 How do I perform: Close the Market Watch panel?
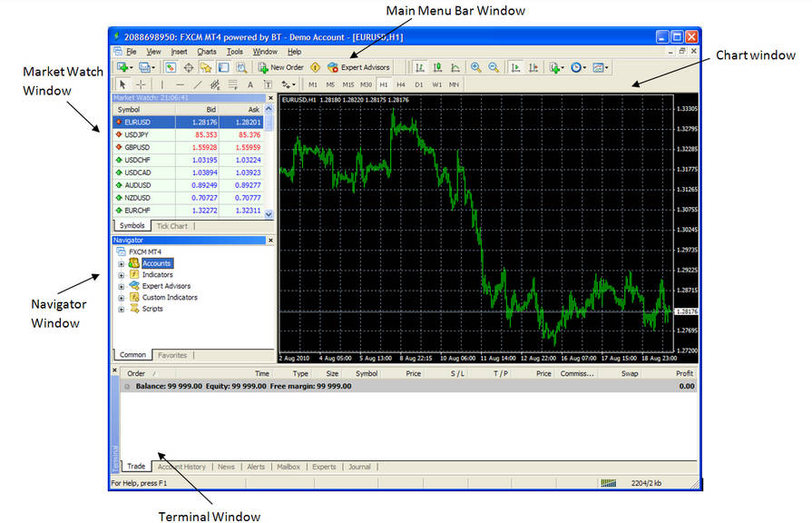tap(270, 98)
